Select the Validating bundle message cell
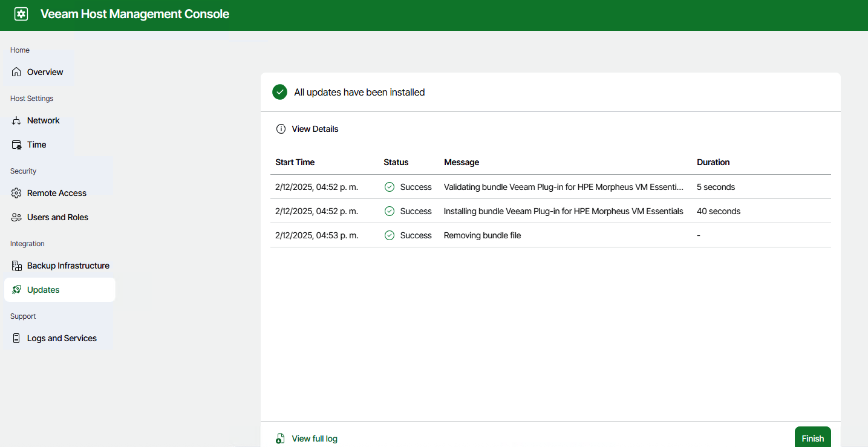The image size is (868, 447). click(x=564, y=187)
